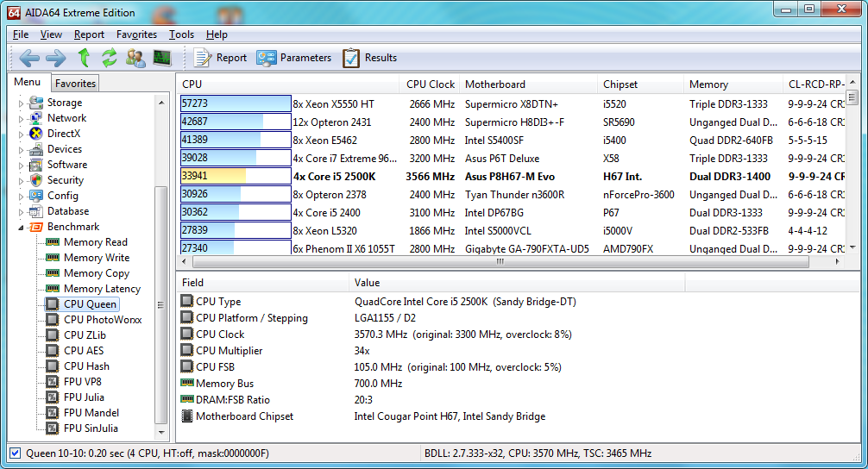
Task: Click the users icon in the toolbar
Action: (135, 58)
